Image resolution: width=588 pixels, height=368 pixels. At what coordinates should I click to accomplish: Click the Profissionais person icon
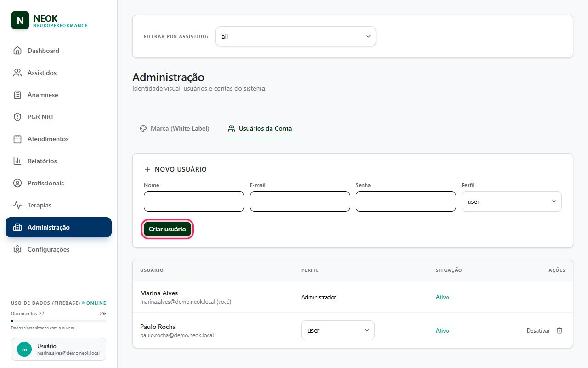(x=17, y=183)
